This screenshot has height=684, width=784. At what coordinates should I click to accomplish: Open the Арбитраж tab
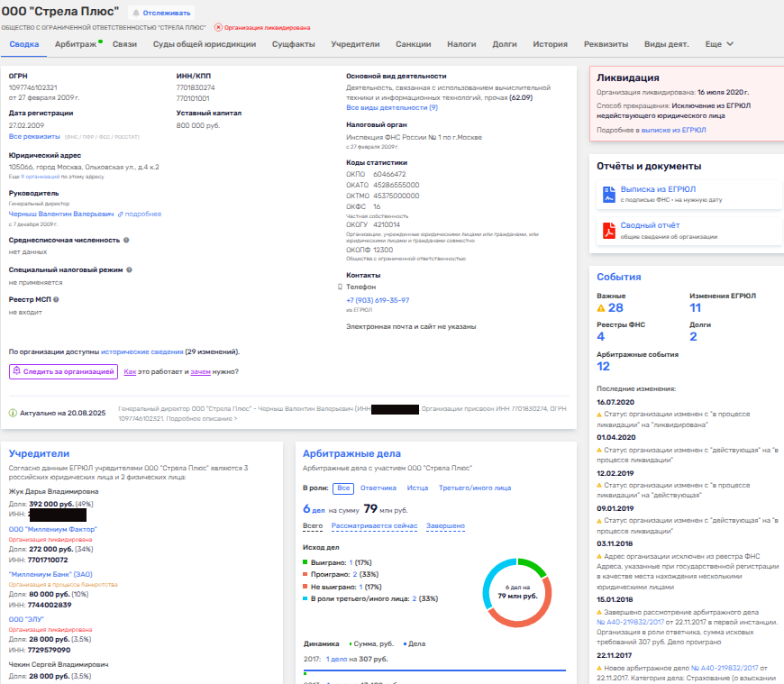click(74, 44)
